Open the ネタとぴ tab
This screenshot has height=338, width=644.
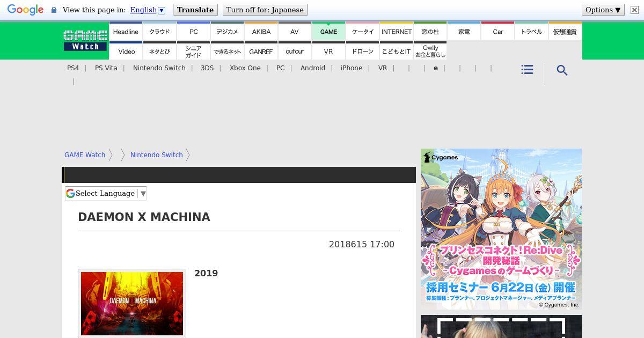[x=159, y=52]
